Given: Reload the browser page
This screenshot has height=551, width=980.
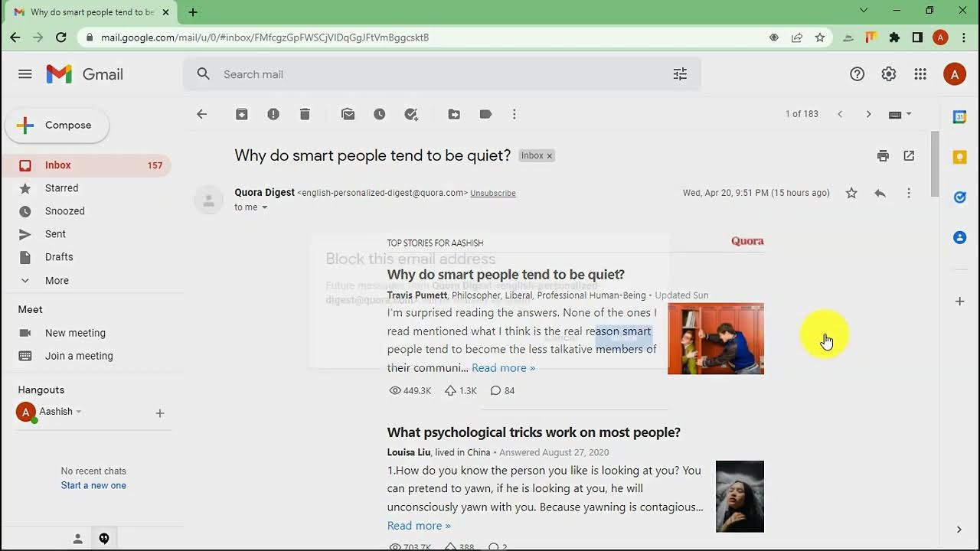Looking at the screenshot, I should point(61,37).
